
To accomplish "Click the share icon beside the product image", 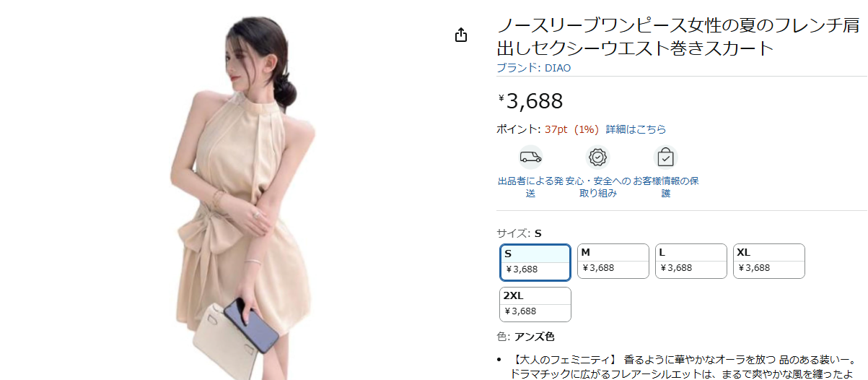I will click(x=462, y=35).
